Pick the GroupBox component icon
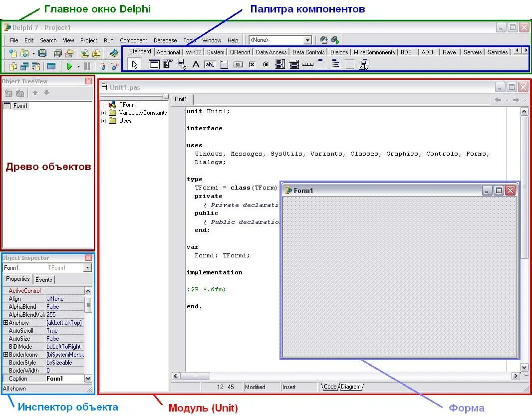The image size is (532, 417). click(x=321, y=64)
